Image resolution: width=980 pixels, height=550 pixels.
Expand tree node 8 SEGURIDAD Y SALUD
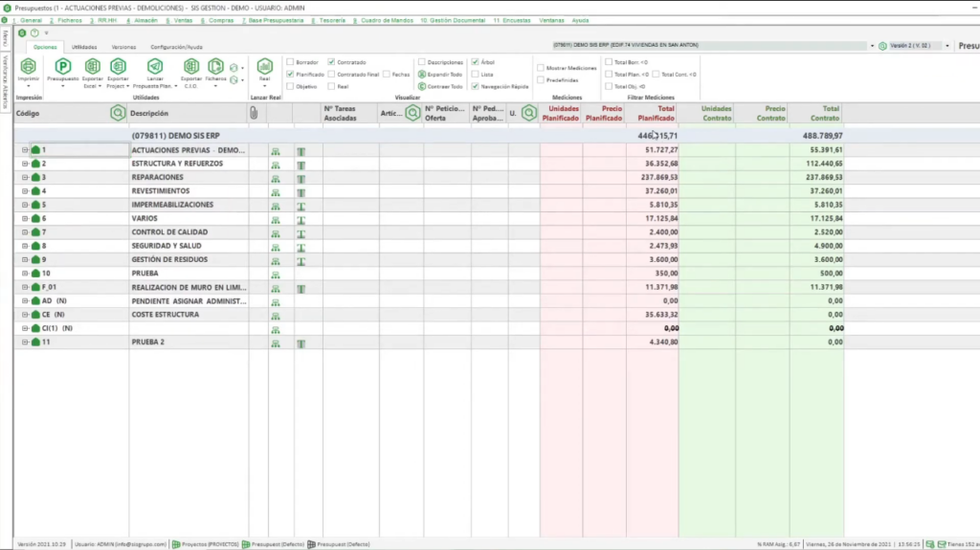[x=25, y=246]
